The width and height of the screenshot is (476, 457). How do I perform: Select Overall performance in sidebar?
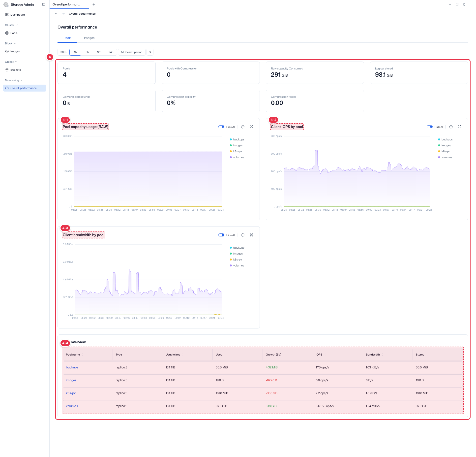coord(25,88)
